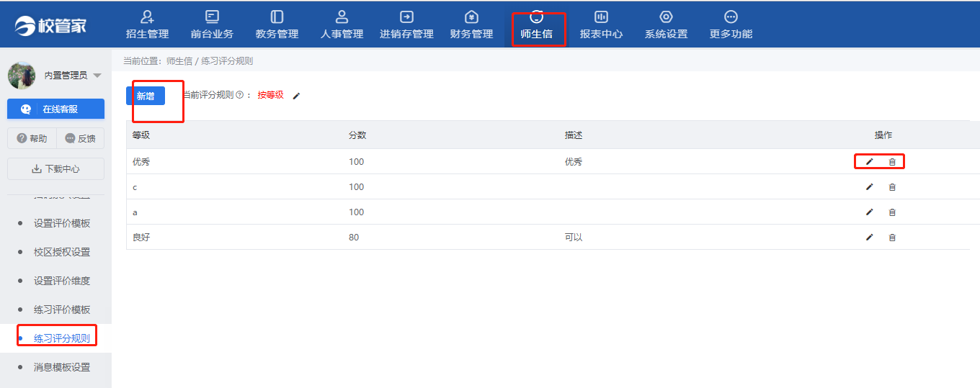Open 设置评价维度 in the sidebar

[62, 281]
